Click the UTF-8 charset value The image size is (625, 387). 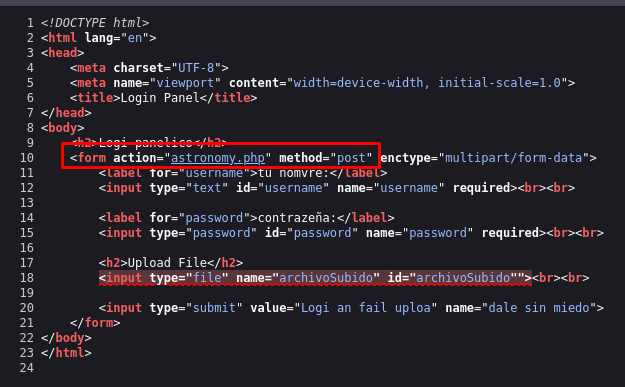point(196,68)
